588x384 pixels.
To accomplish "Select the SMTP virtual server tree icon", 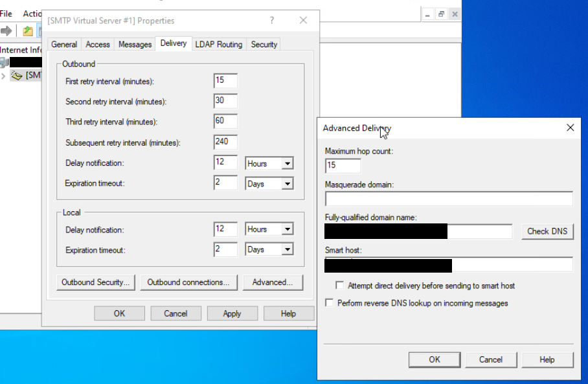I will [16, 76].
